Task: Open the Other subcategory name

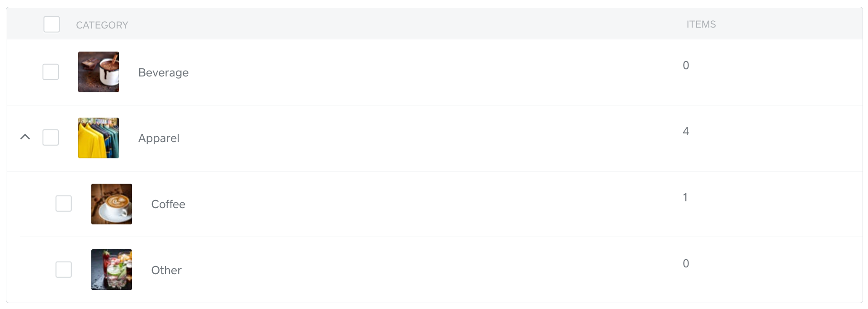Action: tap(166, 271)
